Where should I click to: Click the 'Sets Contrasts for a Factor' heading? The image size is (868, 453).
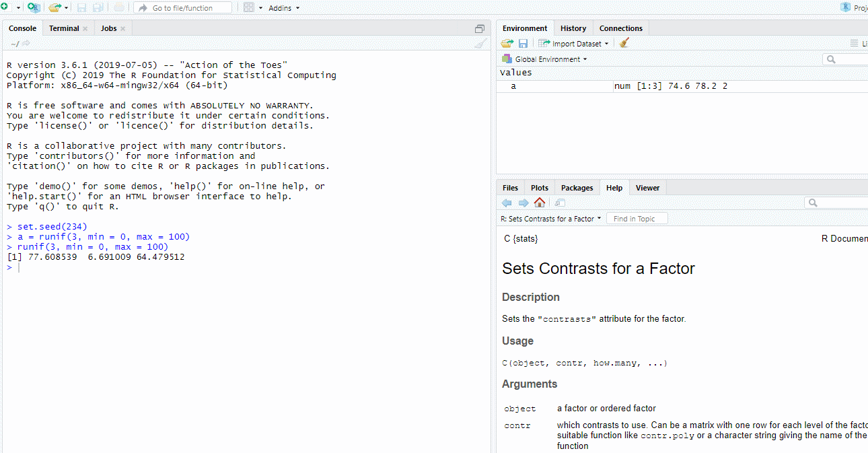(598, 269)
